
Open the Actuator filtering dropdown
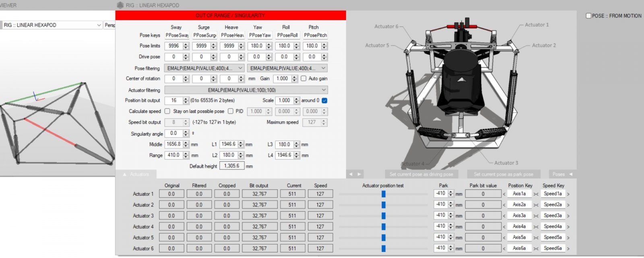click(x=246, y=90)
